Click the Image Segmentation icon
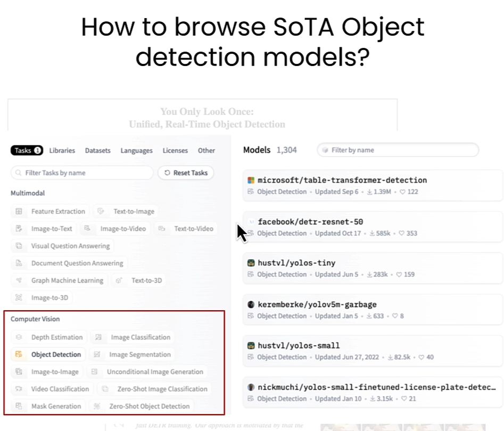 (x=97, y=354)
